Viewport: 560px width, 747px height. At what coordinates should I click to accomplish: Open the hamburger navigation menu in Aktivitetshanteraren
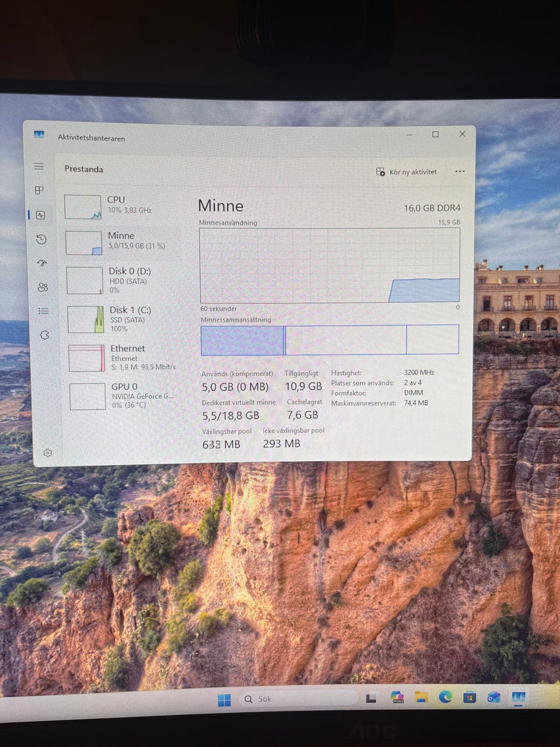pos(39,167)
